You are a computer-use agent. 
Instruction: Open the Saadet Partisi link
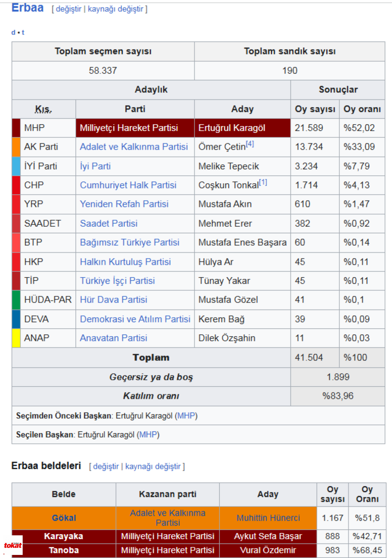(x=109, y=223)
